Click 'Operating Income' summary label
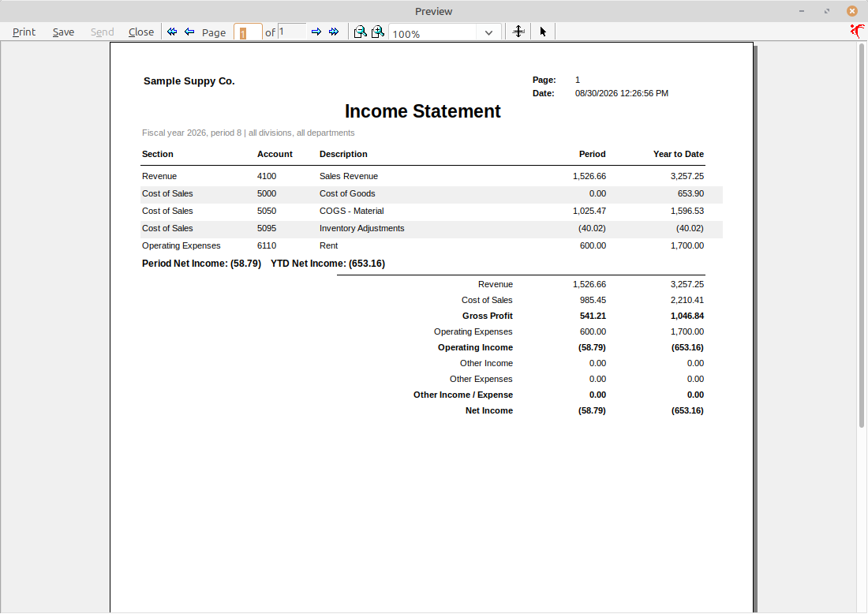 coord(475,347)
